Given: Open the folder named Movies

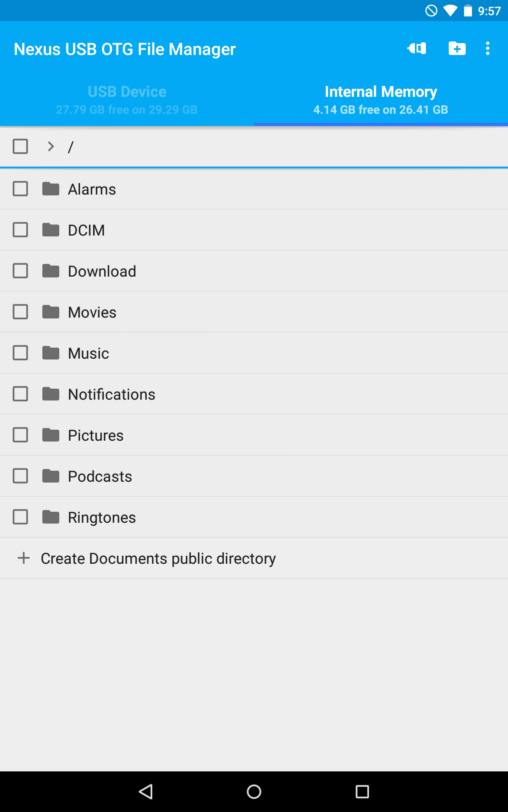Looking at the screenshot, I should pos(92,312).
